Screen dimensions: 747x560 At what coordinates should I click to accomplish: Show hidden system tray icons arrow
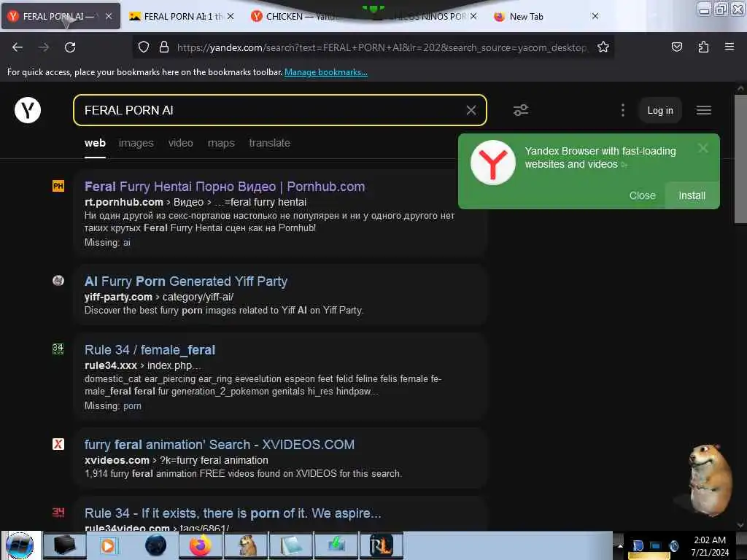pos(620,545)
